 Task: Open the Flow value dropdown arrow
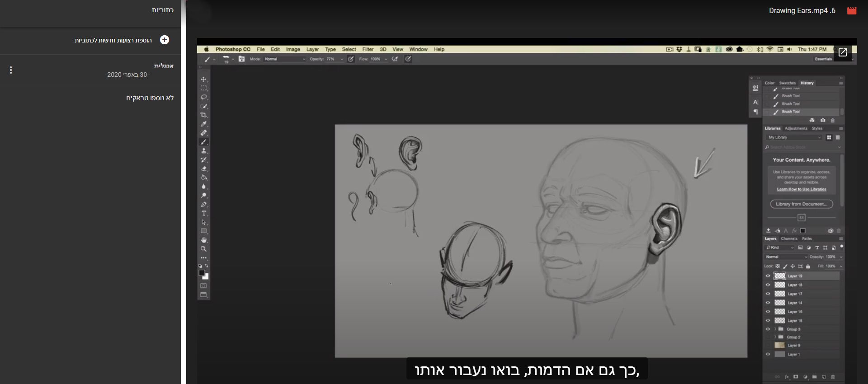click(x=386, y=59)
